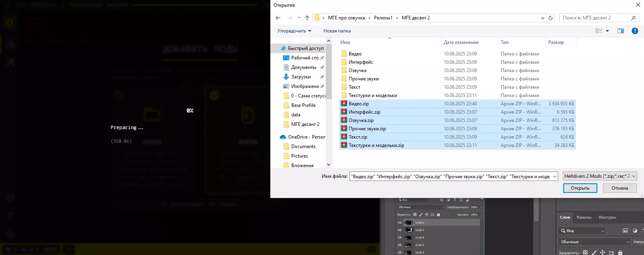This screenshot has height=255, width=644.
Task: Refresh the МГЕ десант 2 folder
Action: coord(550,18)
